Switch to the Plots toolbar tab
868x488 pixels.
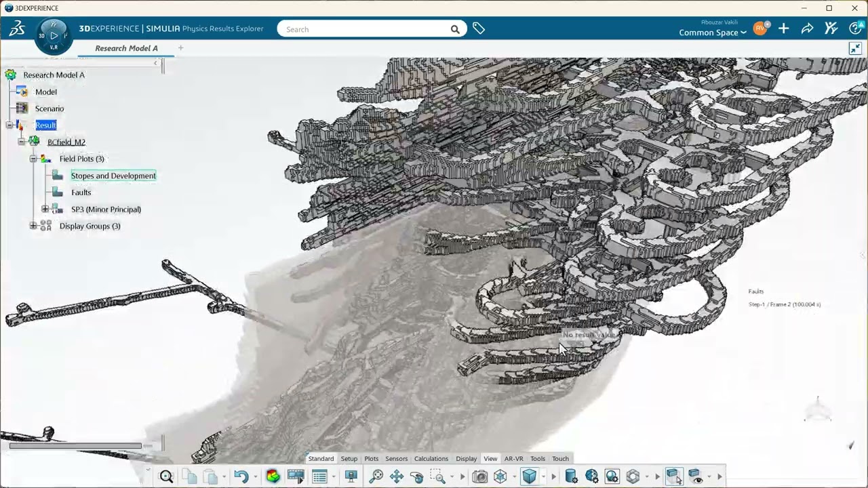coord(371,459)
